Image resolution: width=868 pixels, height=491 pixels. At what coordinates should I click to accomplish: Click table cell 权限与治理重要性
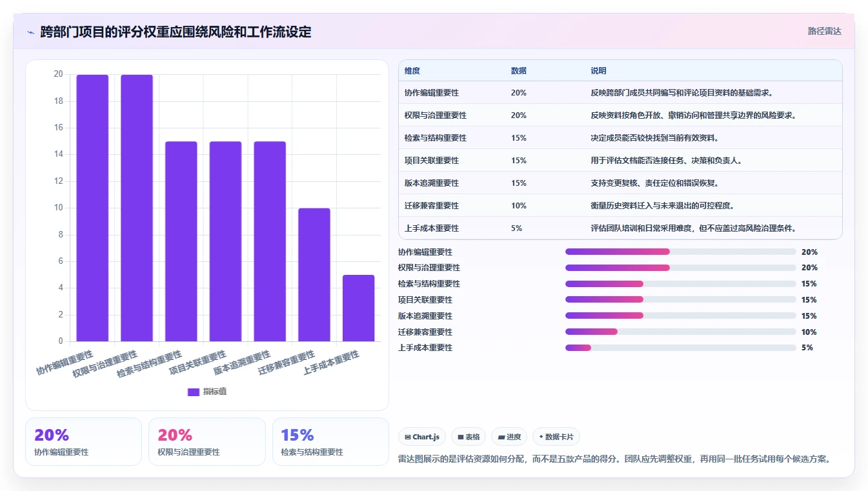pyautogui.click(x=436, y=115)
